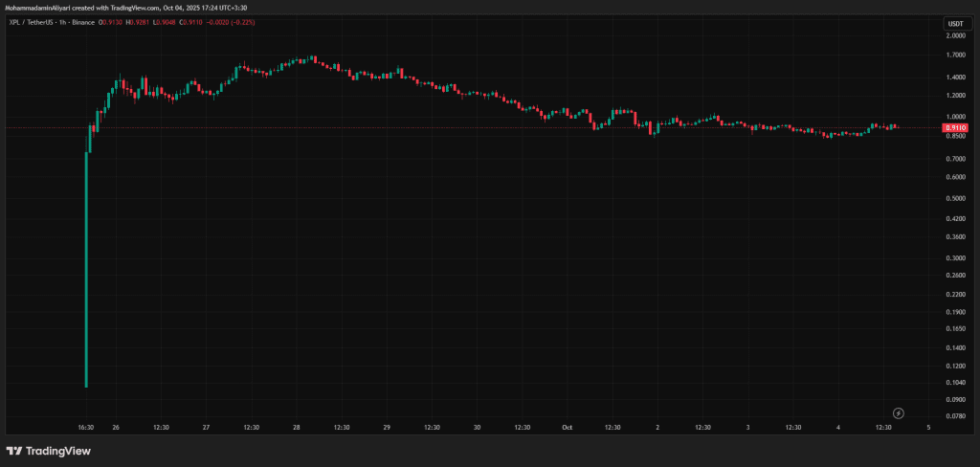Click the 16:30 marker on time axis
980x467 pixels.
tap(86, 428)
